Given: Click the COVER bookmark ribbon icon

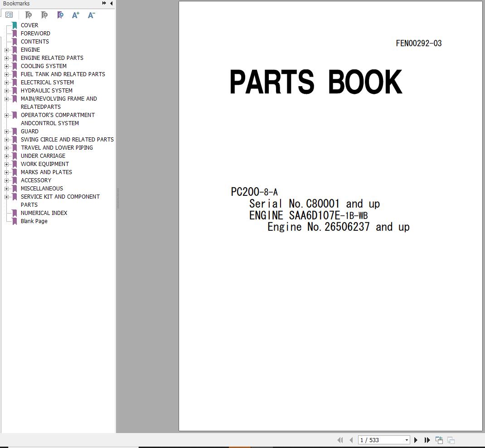Looking at the screenshot, I should (15, 25).
